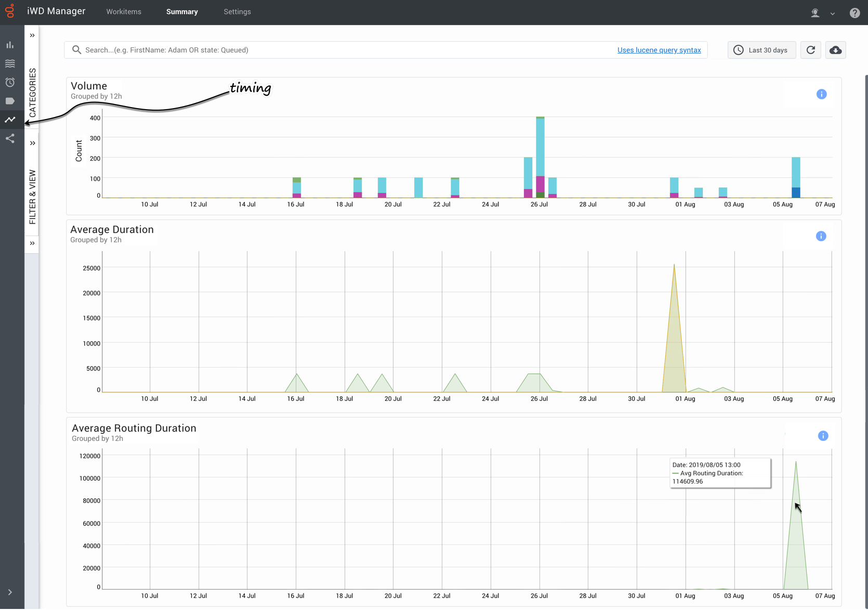Expand the Categories panel
868x610 pixels.
(32, 35)
